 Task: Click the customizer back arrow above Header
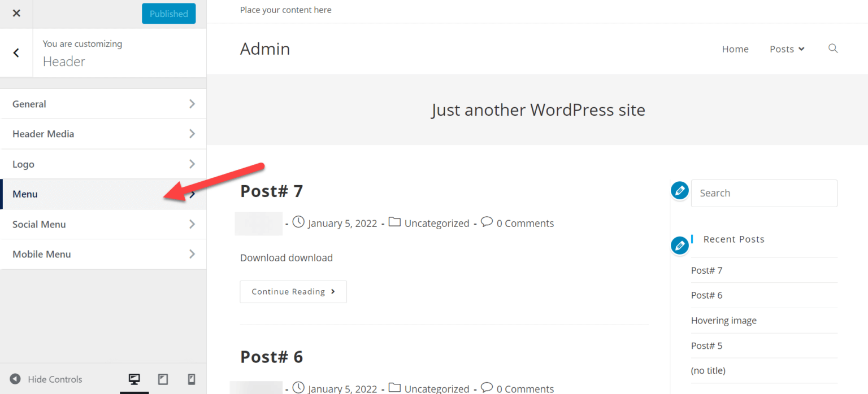pos(16,52)
